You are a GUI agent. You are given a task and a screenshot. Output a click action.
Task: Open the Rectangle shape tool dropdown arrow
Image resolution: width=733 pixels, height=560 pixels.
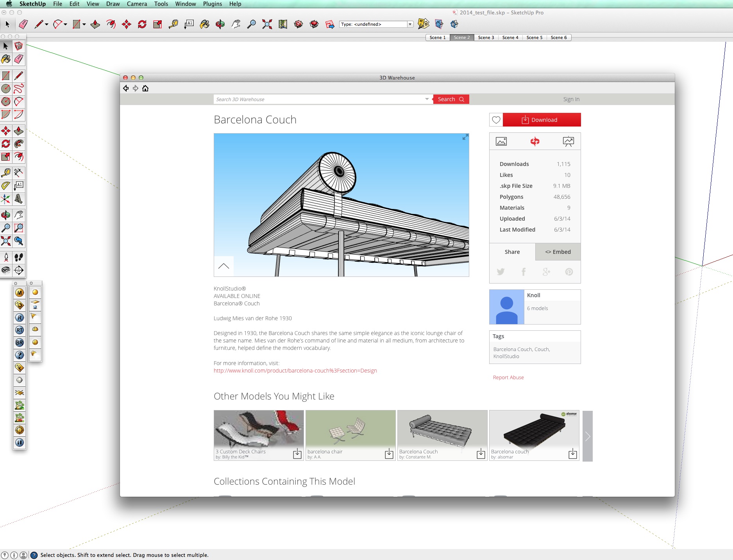pyautogui.click(x=84, y=24)
